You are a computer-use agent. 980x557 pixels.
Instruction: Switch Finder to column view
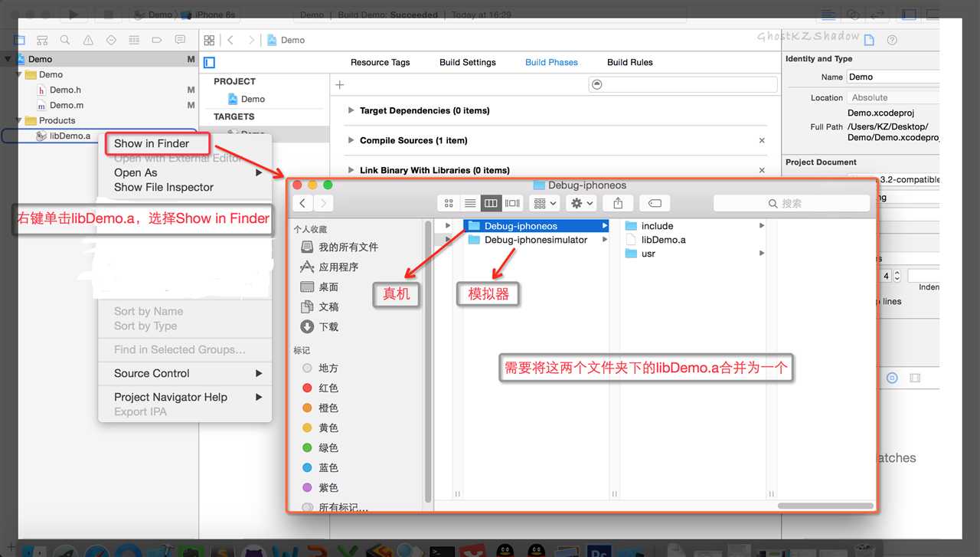(x=491, y=203)
